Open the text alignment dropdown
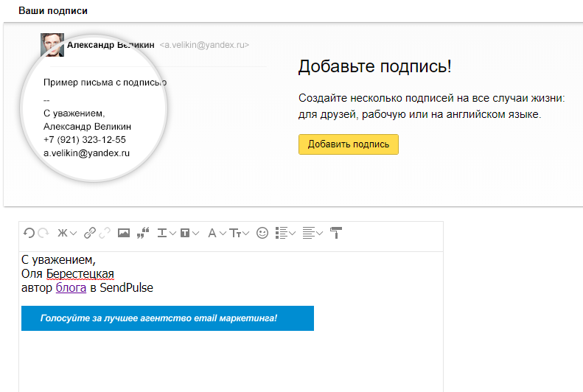The image size is (583, 392). point(313,233)
